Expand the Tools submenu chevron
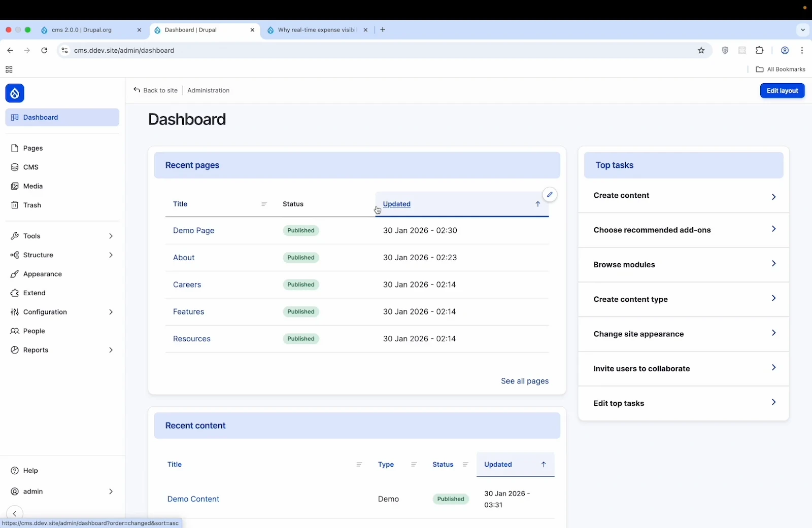Image resolution: width=812 pixels, height=528 pixels. coord(111,236)
